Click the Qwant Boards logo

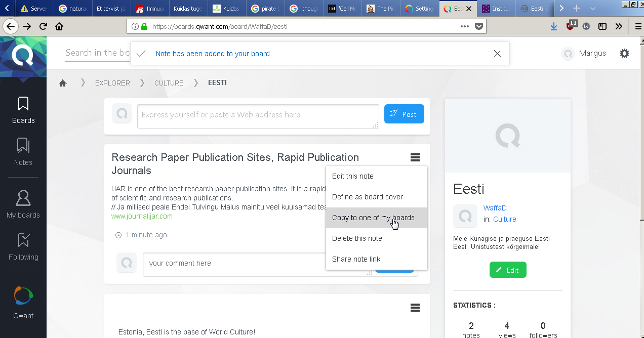pos(23,57)
